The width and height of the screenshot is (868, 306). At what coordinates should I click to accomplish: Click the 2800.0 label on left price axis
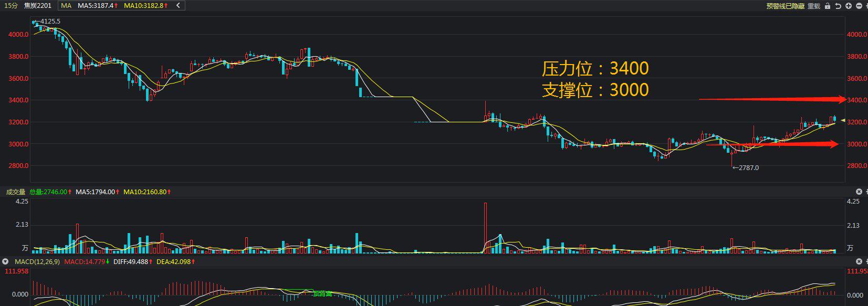pos(18,166)
